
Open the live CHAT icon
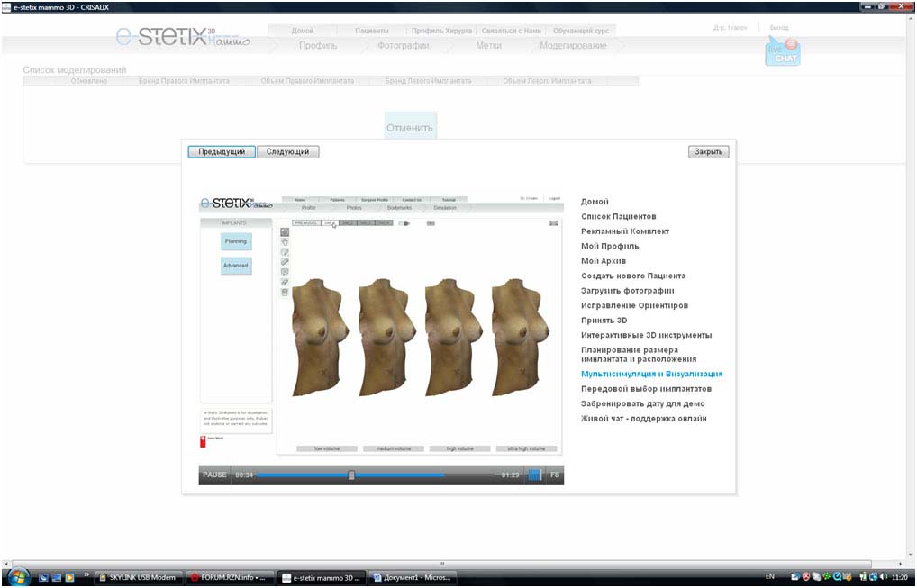click(x=783, y=51)
